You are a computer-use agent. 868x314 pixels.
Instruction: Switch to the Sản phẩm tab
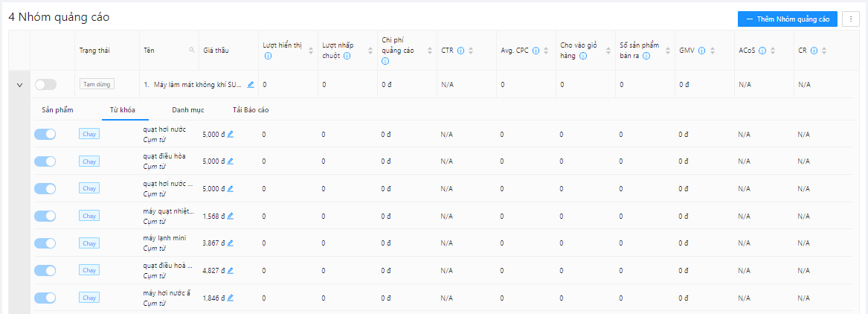(57, 109)
